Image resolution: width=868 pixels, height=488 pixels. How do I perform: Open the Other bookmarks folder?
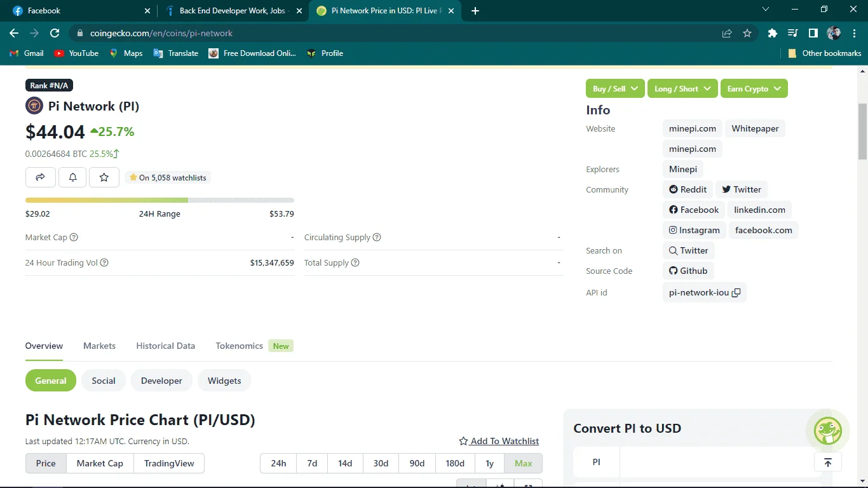[825, 53]
